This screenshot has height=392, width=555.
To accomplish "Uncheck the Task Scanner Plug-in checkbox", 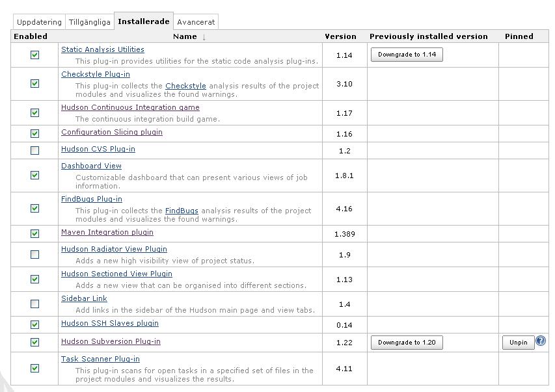I will click(35, 368).
